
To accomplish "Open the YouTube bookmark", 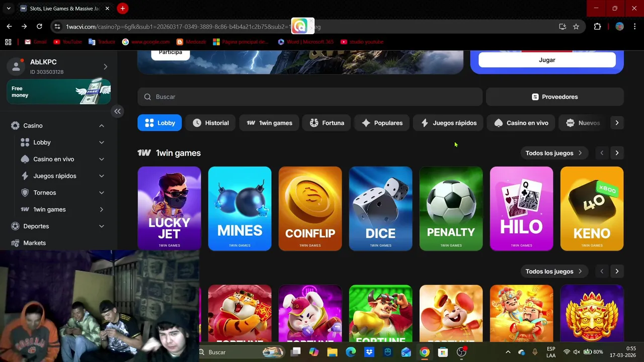I will 67,42.
